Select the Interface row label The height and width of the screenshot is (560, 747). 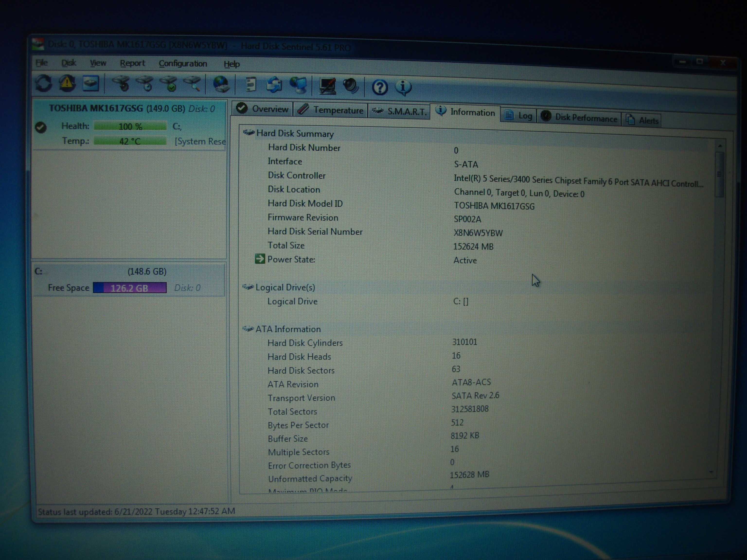pyautogui.click(x=285, y=161)
